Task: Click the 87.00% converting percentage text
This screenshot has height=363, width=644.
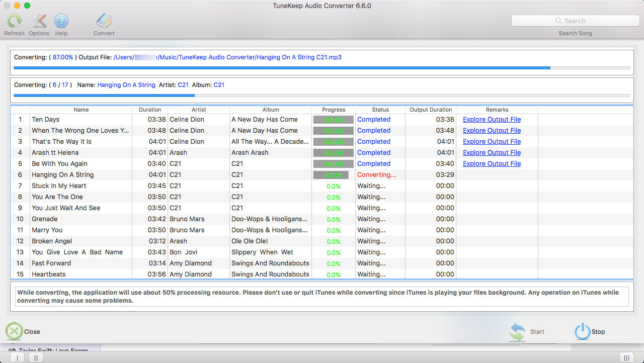Action: tap(63, 57)
